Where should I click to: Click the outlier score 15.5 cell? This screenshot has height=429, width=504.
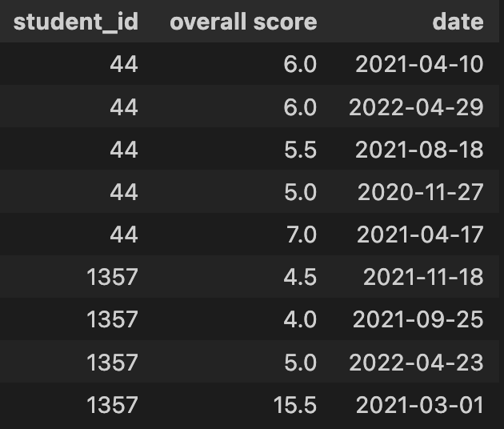tap(295, 405)
